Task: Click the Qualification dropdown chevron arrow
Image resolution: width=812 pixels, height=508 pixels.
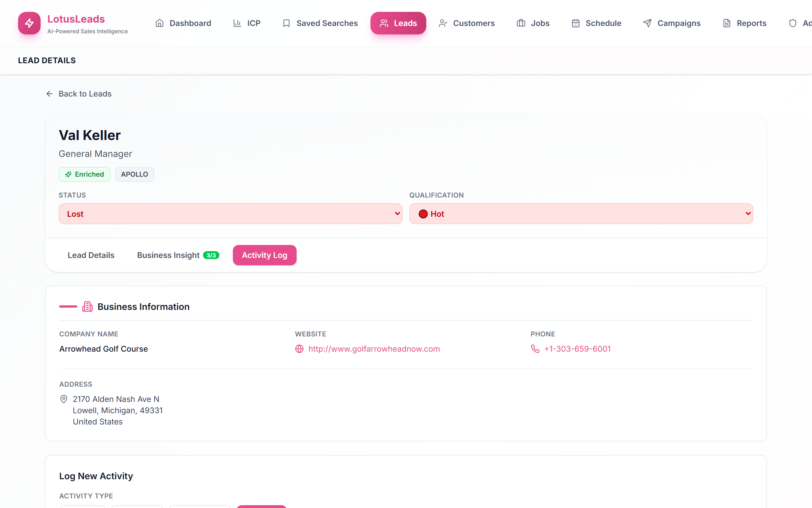Action: tap(748, 214)
